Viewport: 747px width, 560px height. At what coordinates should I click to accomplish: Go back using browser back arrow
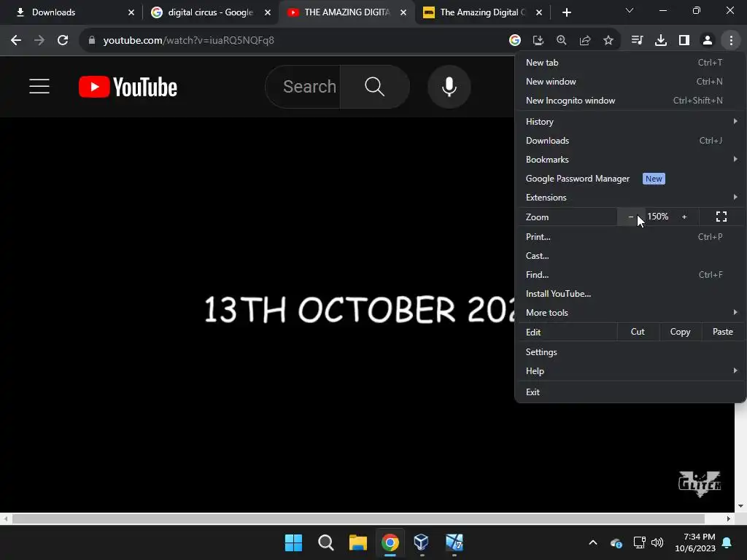click(16, 41)
